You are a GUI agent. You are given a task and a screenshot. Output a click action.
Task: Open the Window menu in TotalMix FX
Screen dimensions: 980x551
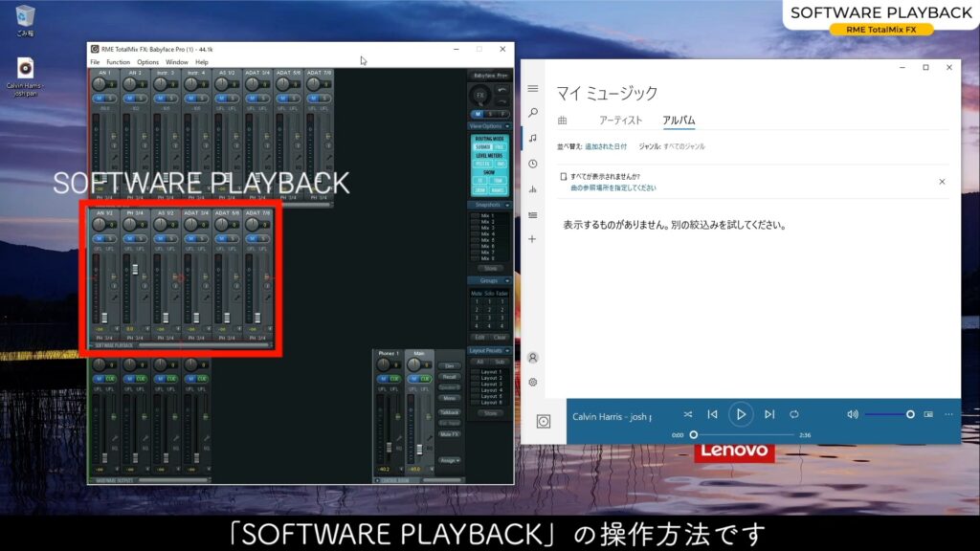tap(177, 62)
